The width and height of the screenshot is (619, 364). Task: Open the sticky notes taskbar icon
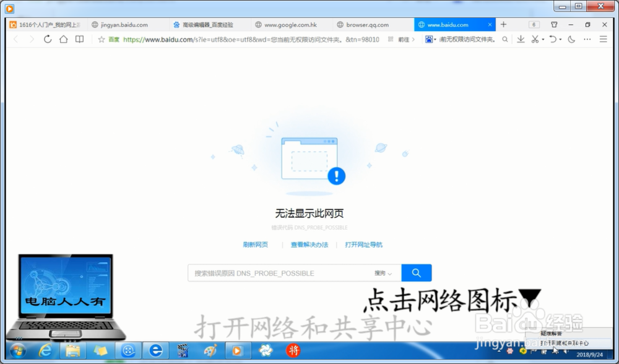[100, 350]
